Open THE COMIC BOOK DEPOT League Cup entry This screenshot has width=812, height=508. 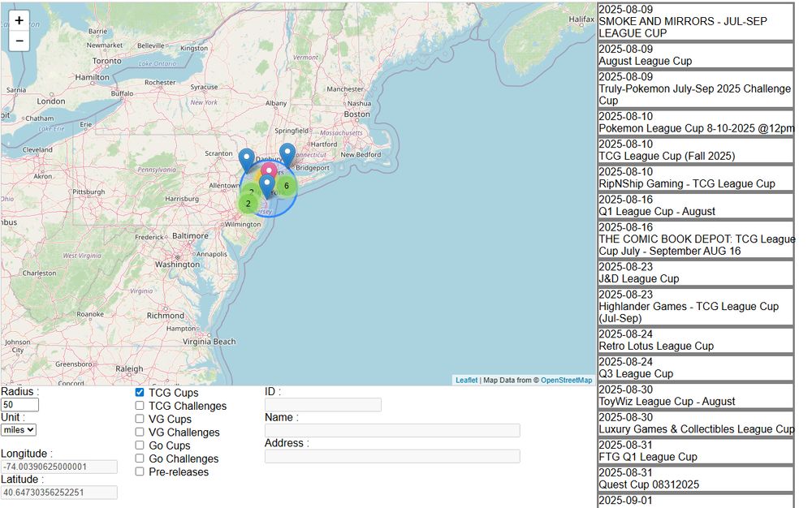(x=696, y=239)
